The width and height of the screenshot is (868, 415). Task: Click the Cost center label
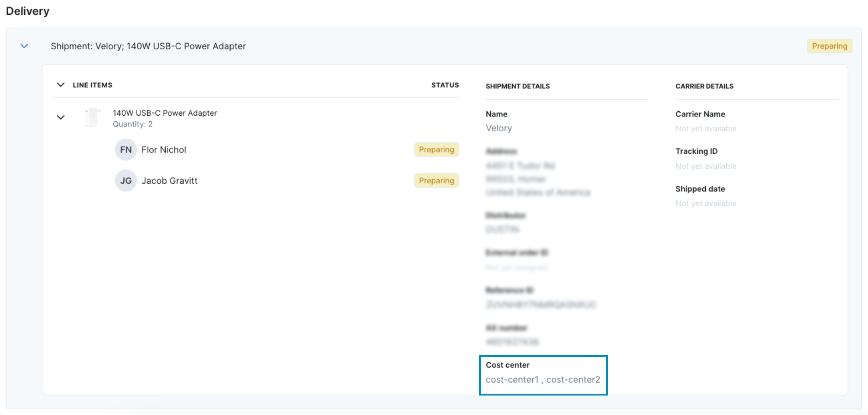click(508, 365)
